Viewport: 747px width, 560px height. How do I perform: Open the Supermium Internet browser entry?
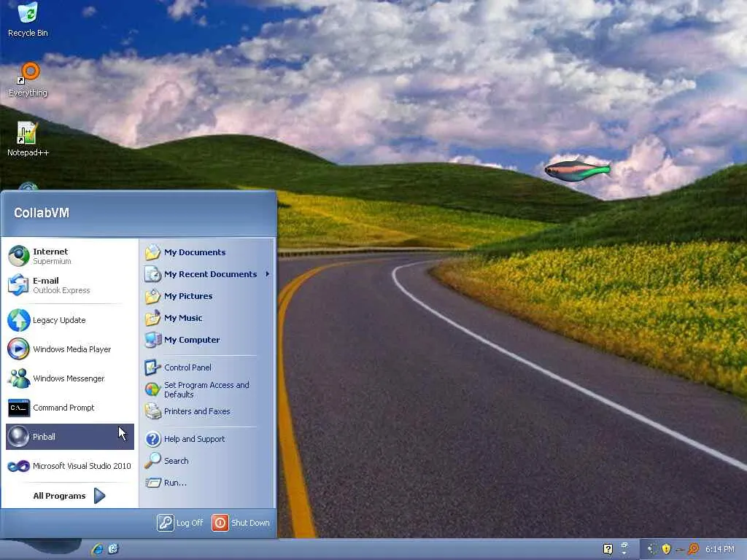70,256
